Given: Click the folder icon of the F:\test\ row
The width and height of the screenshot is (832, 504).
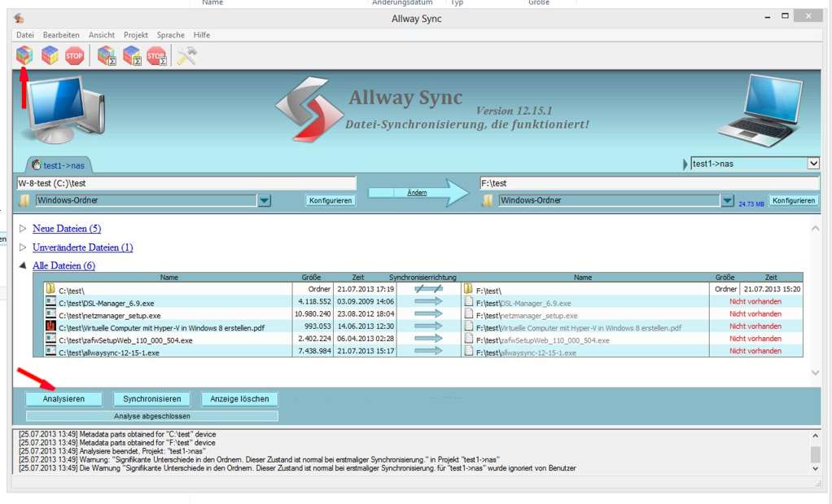Looking at the screenshot, I should (x=468, y=289).
